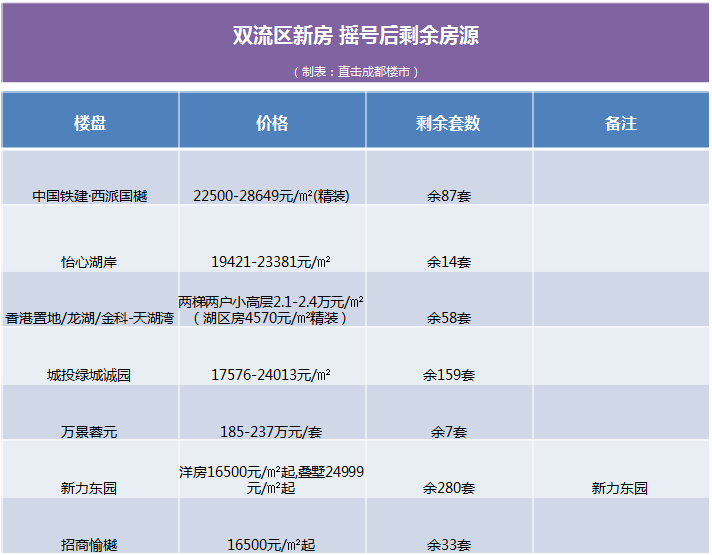Select the 中国铁建·西派国樾 cell
Image resolution: width=712 pixels, height=555 pixels.
coord(90,196)
